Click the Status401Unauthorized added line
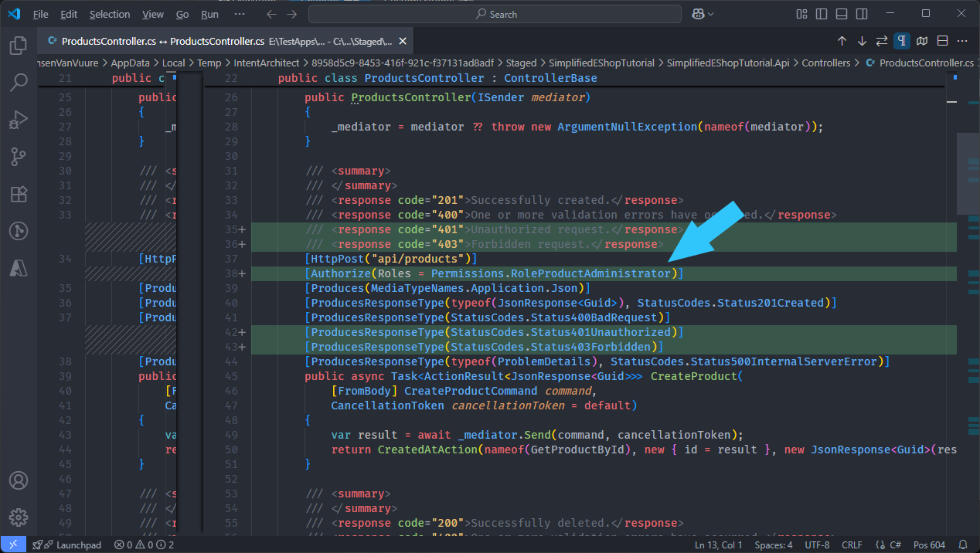This screenshot has height=553, width=980. 494,332
